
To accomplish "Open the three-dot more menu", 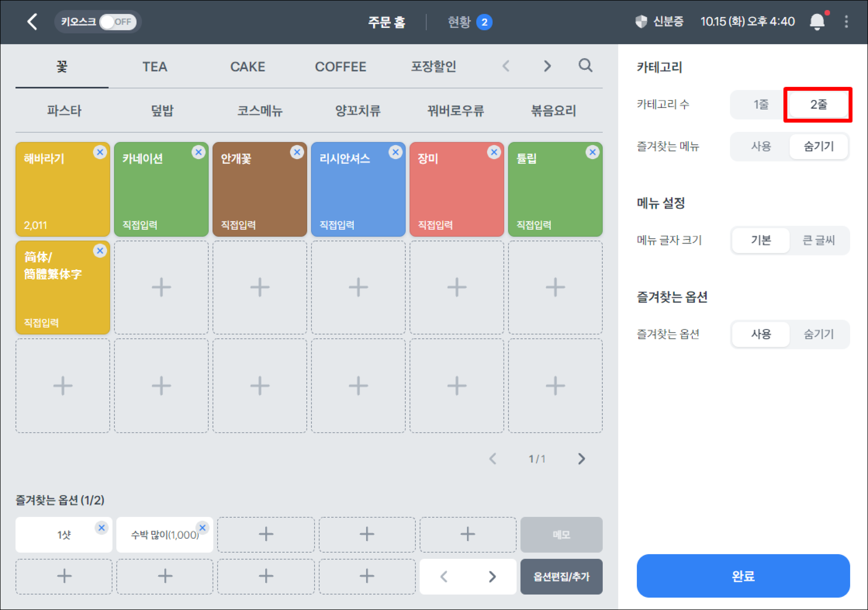I will 846,22.
